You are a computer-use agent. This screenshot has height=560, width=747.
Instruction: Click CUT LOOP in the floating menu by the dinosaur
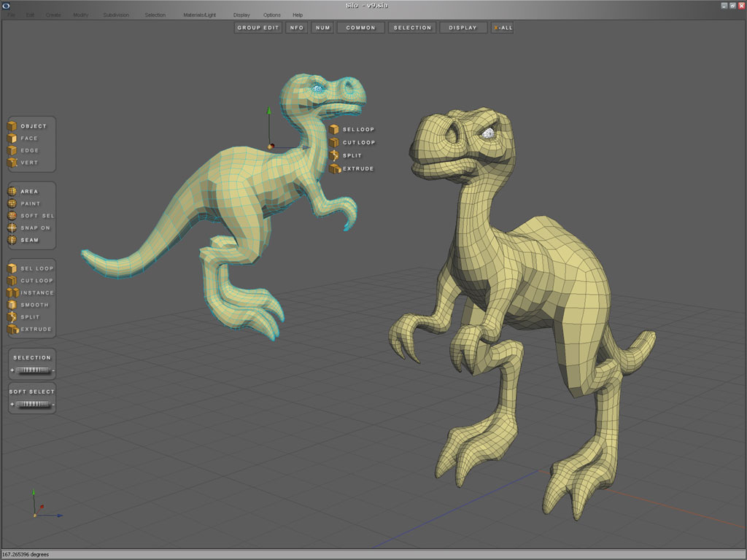tap(352, 142)
